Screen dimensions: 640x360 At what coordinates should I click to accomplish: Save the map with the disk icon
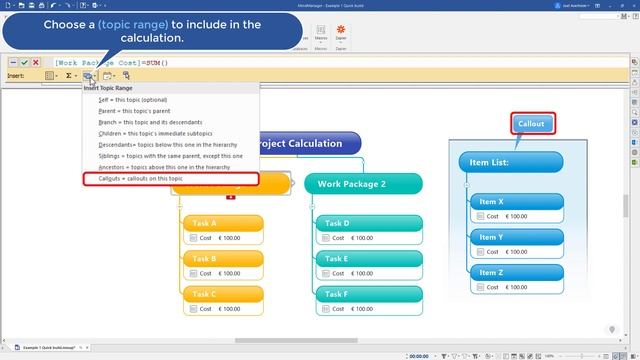click(31, 5)
